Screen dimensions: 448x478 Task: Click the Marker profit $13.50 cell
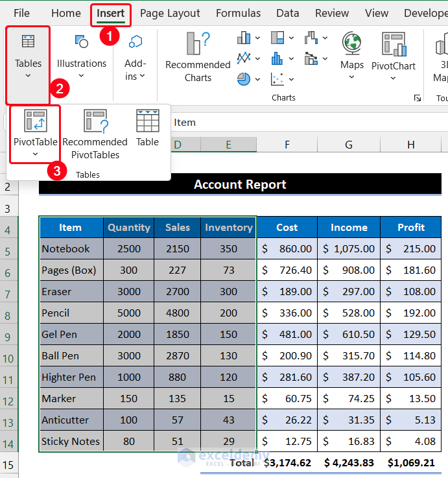tap(410, 399)
